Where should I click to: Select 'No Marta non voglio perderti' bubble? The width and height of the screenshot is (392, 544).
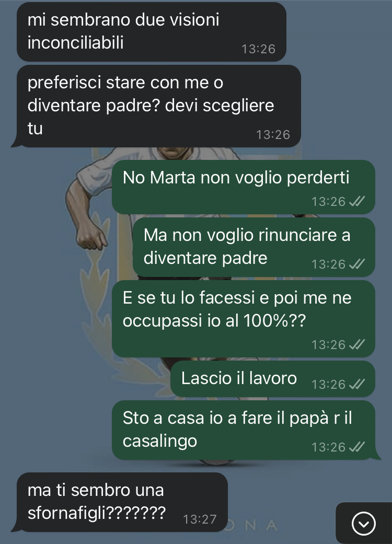point(243,187)
